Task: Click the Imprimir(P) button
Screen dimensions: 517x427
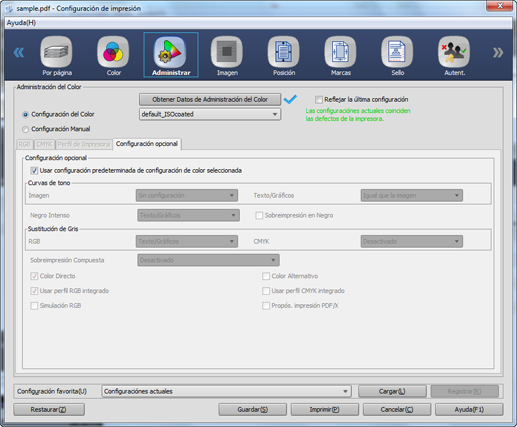Action: [325, 409]
